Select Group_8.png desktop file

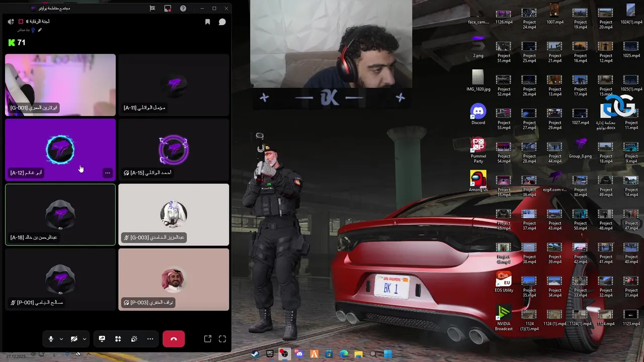click(x=580, y=148)
